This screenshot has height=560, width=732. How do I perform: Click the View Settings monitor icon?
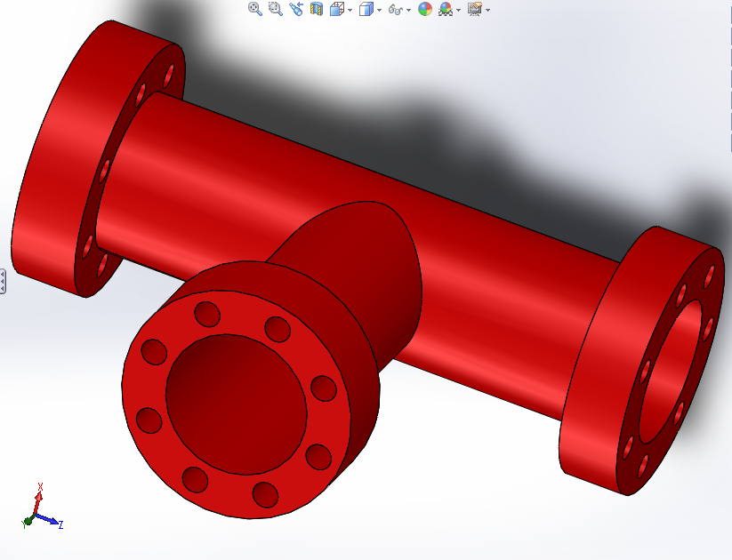pos(475,9)
